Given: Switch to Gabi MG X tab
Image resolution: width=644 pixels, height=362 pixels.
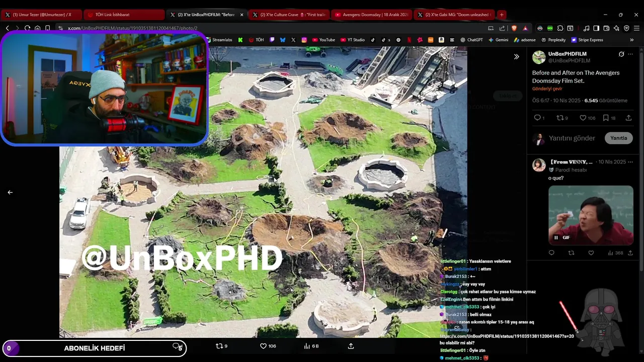Looking at the screenshot, I should (454, 15).
